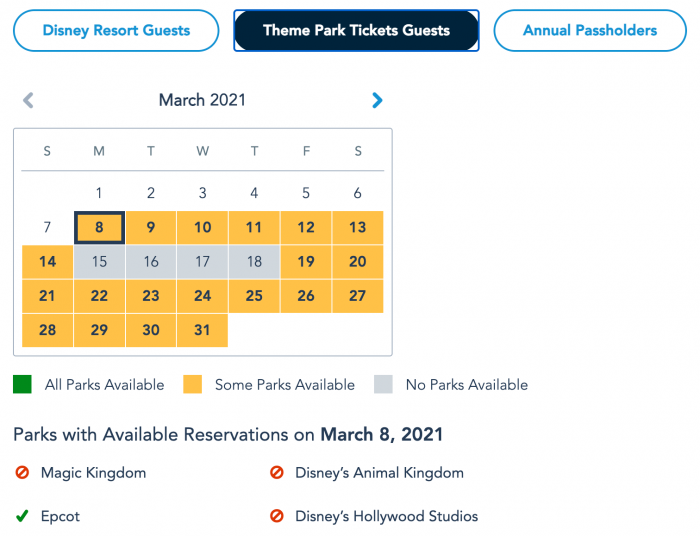Switch to Disney Resort Guests tab

(x=116, y=31)
